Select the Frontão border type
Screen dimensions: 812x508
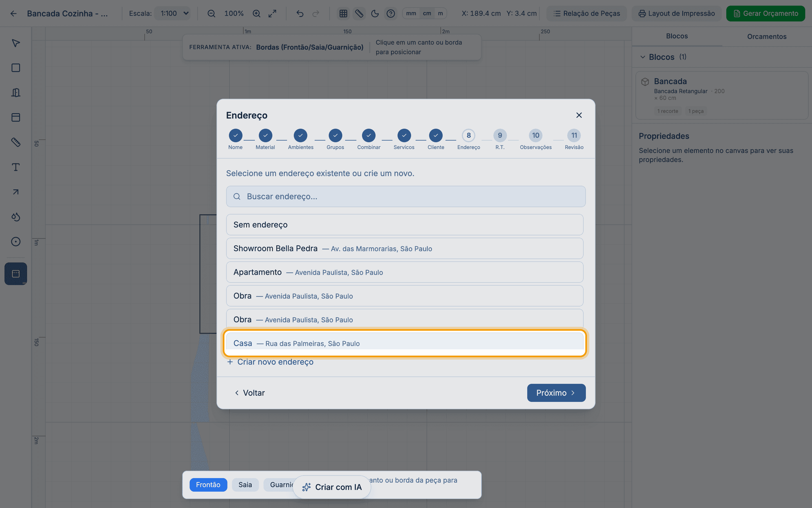point(208,485)
